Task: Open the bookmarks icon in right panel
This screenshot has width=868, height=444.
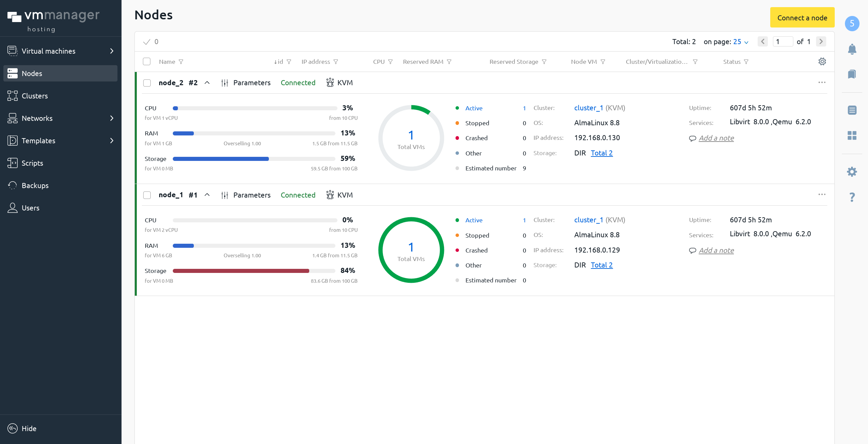Action: point(852,74)
